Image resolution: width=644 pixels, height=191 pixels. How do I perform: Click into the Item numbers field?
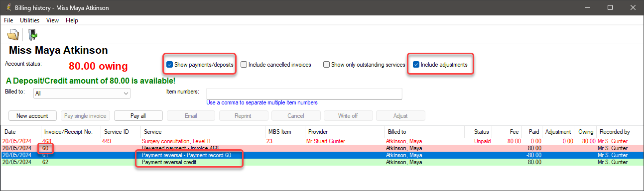[x=304, y=94]
